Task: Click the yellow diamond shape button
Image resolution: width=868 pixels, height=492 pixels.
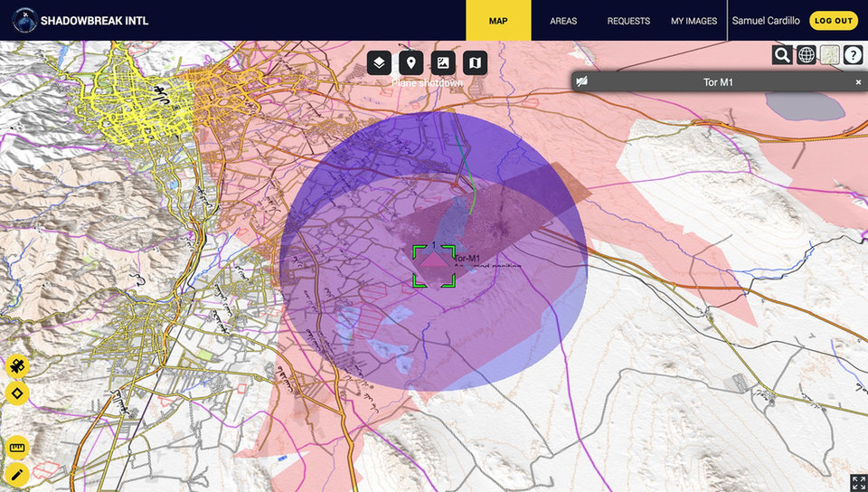Action: [x=17, y=393]
